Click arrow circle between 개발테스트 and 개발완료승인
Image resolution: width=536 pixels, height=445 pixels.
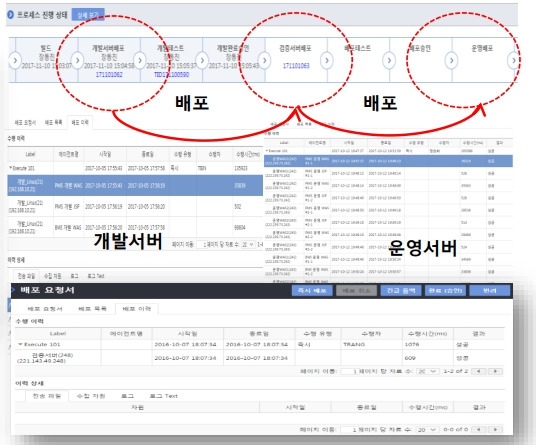[202, 60]
